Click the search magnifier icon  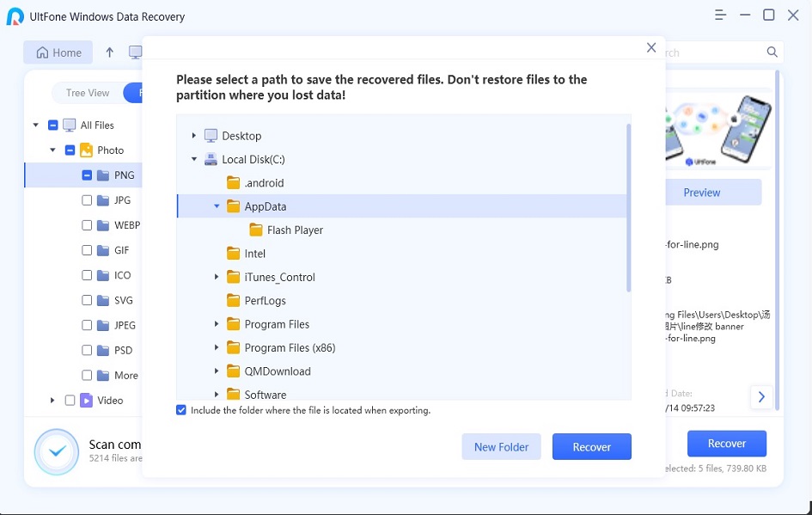[772, 52]
